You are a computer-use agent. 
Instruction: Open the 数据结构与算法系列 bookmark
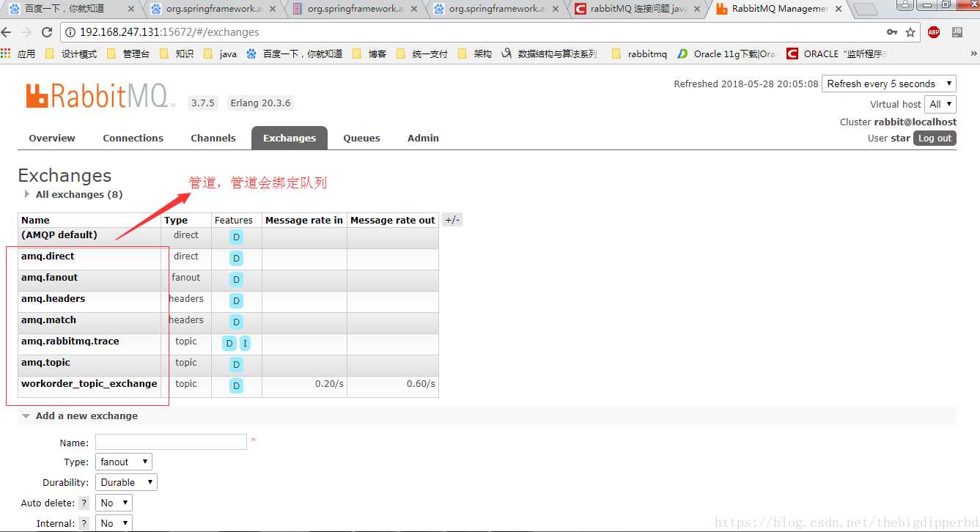(x=549, y=53)
